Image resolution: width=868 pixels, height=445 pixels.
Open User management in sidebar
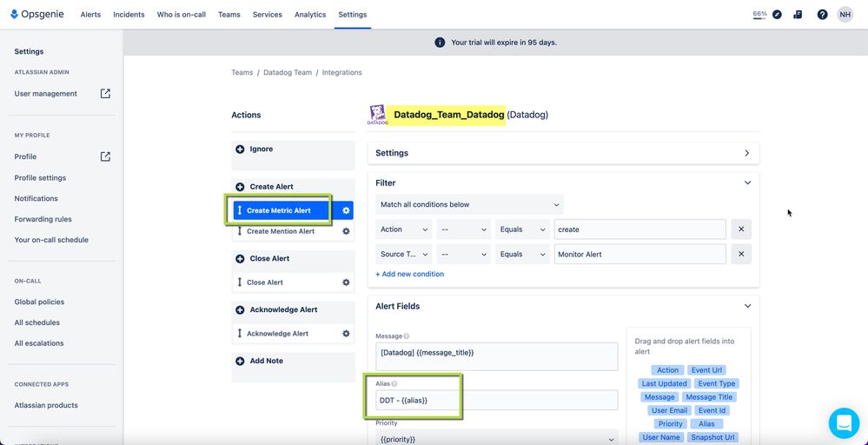[x=46, y=94]
